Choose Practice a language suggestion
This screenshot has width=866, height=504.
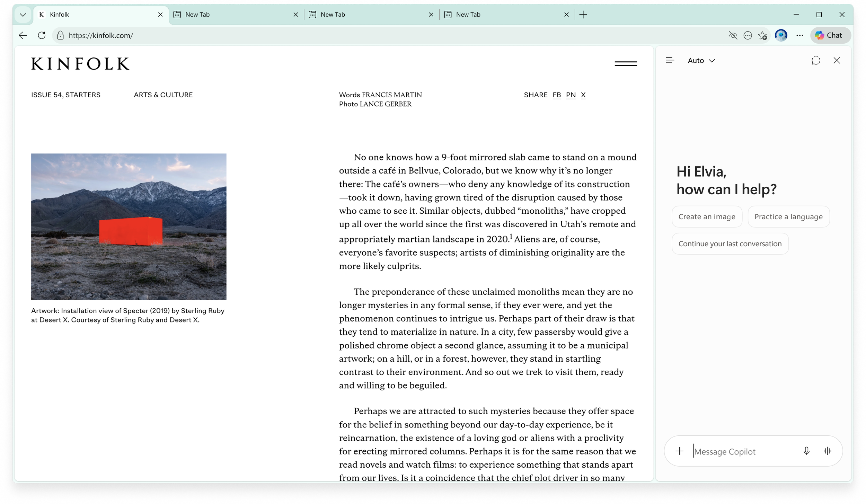click(788, 216)
